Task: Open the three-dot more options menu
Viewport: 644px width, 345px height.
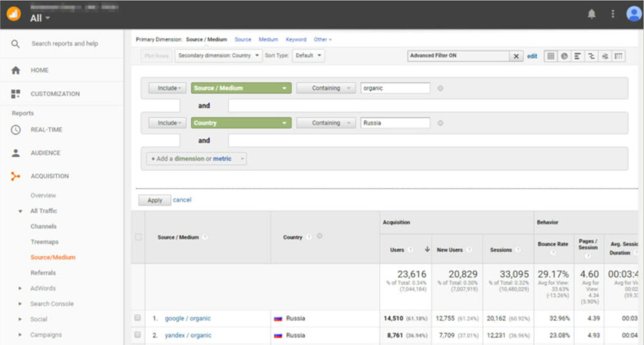Action: point(613,14)
